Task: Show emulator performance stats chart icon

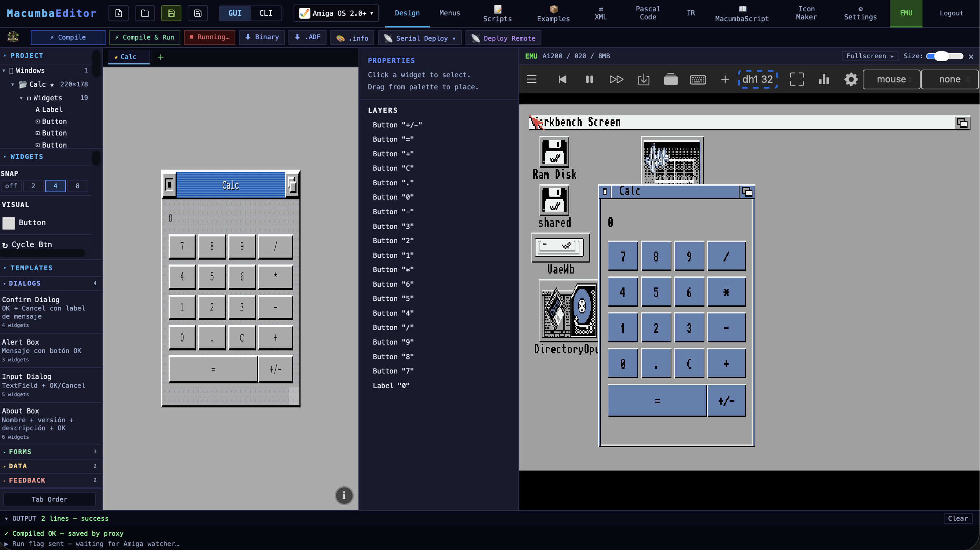Action: tap(824, 79)
